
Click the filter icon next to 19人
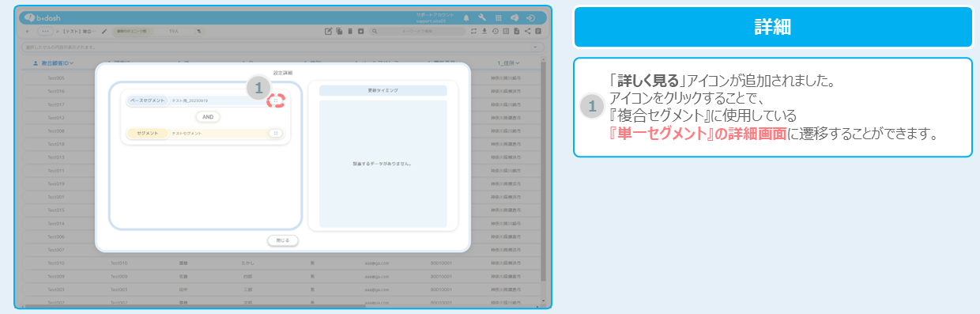pyautogui.click(x=198, y=31)
